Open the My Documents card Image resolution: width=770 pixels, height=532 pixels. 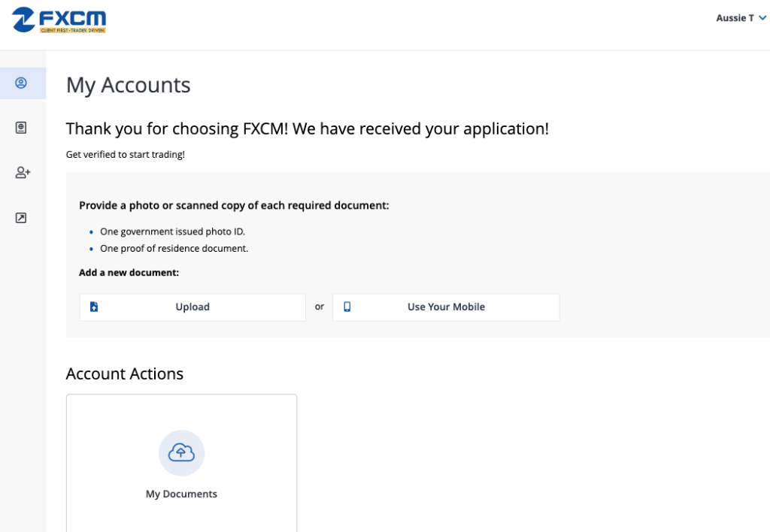[x=181, y=463]
